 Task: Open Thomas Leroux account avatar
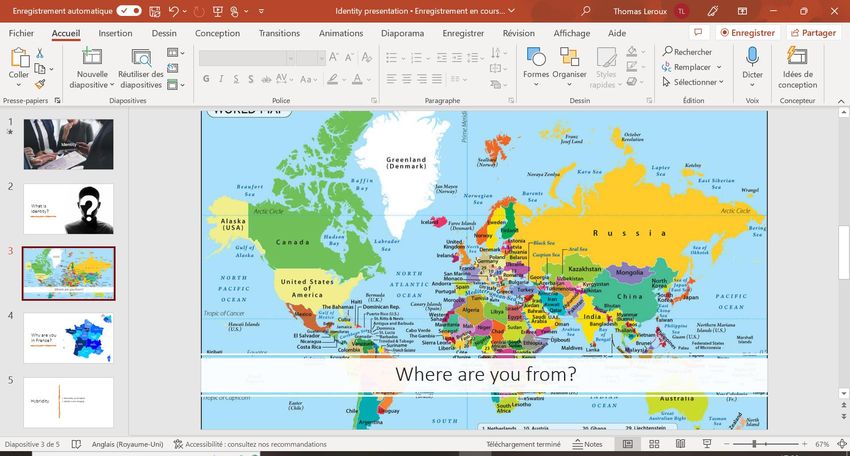681,11
